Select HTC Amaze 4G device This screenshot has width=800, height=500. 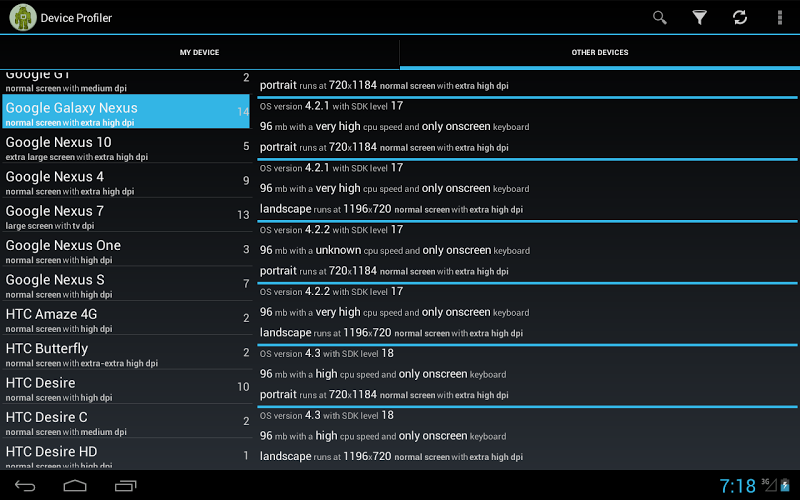coord(125,320)
